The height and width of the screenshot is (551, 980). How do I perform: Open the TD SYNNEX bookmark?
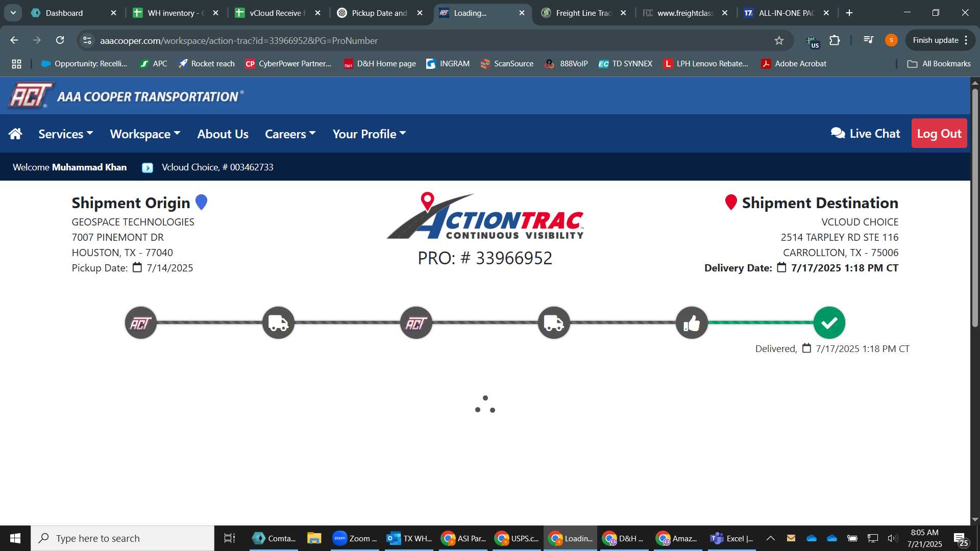[625, 64]
